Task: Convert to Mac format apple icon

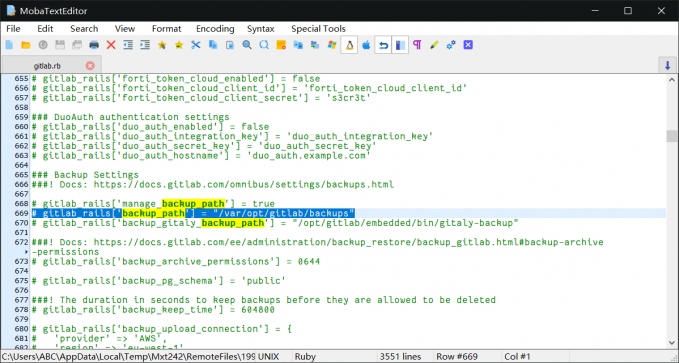Action: click(366, 45)
